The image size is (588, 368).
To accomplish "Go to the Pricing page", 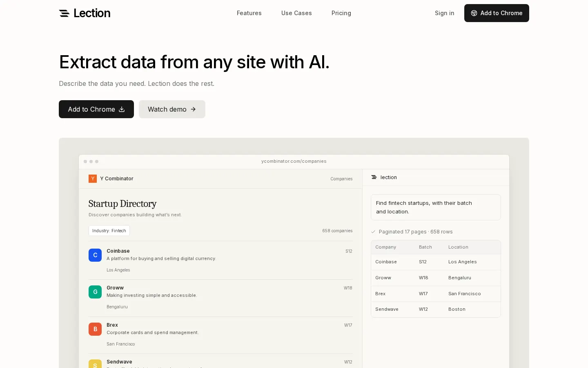I will 341,13.
